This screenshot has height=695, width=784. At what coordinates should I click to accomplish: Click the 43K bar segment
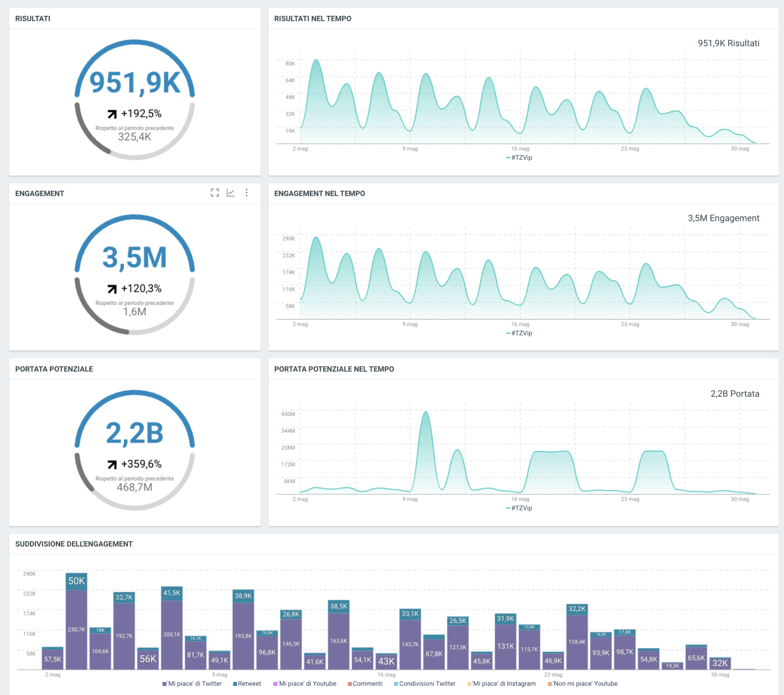[x=386, y=662]
